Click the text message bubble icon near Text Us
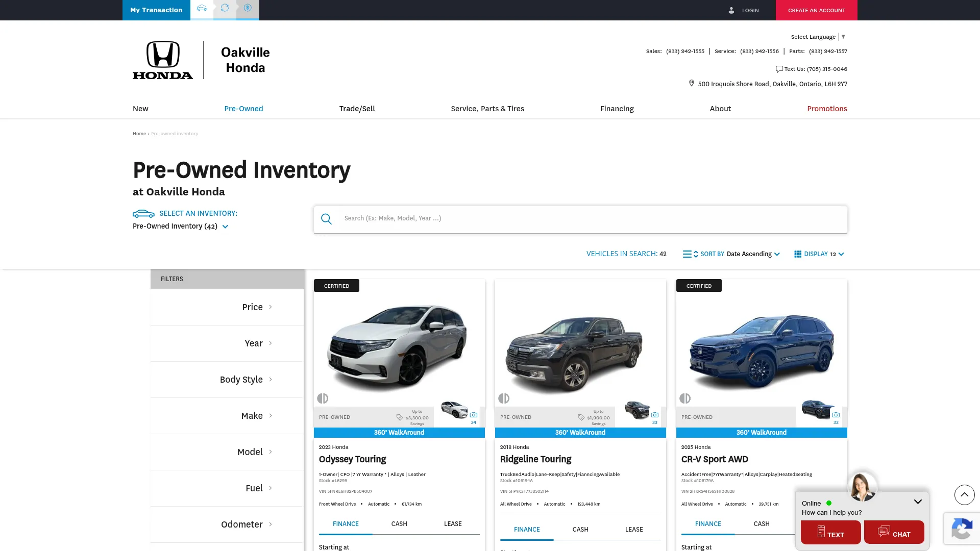Screen dimensions: 980x551 point(779,69)
